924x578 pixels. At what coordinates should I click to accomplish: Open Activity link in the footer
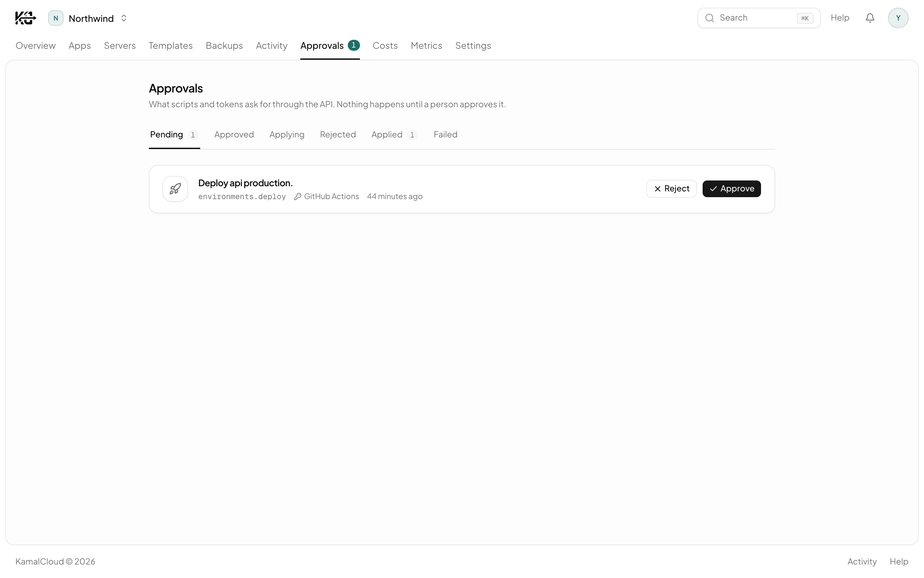pos(862,562)
